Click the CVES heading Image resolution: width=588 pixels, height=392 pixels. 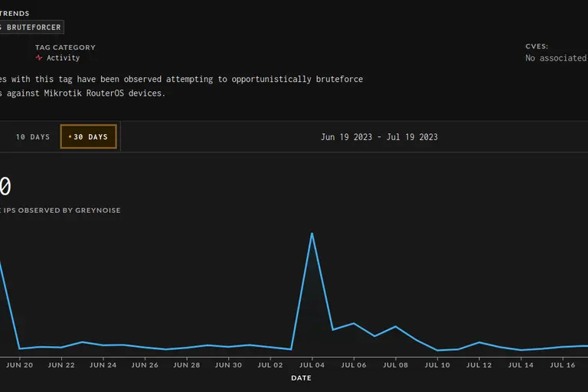coord(537,47)
